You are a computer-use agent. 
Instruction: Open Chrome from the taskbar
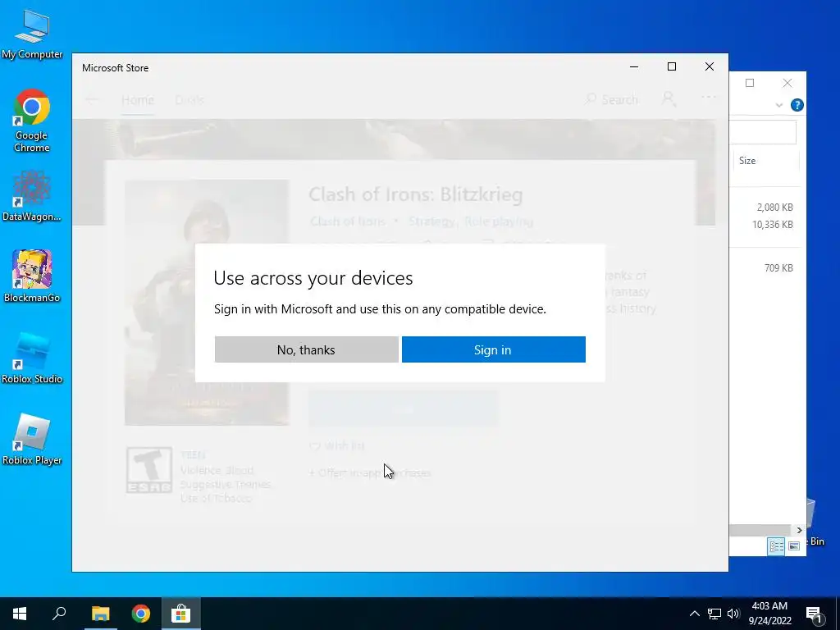click(141, 614)
